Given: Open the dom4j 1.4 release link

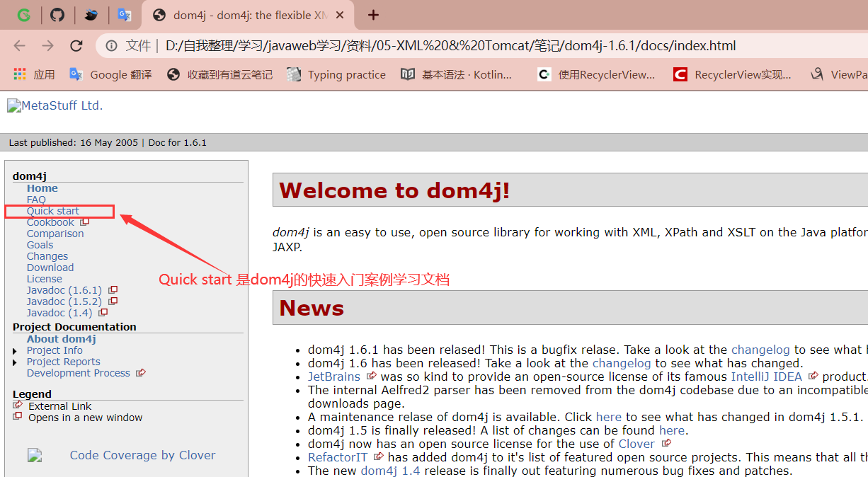Looking at the screenshot, I should click(x=391, y=471).
